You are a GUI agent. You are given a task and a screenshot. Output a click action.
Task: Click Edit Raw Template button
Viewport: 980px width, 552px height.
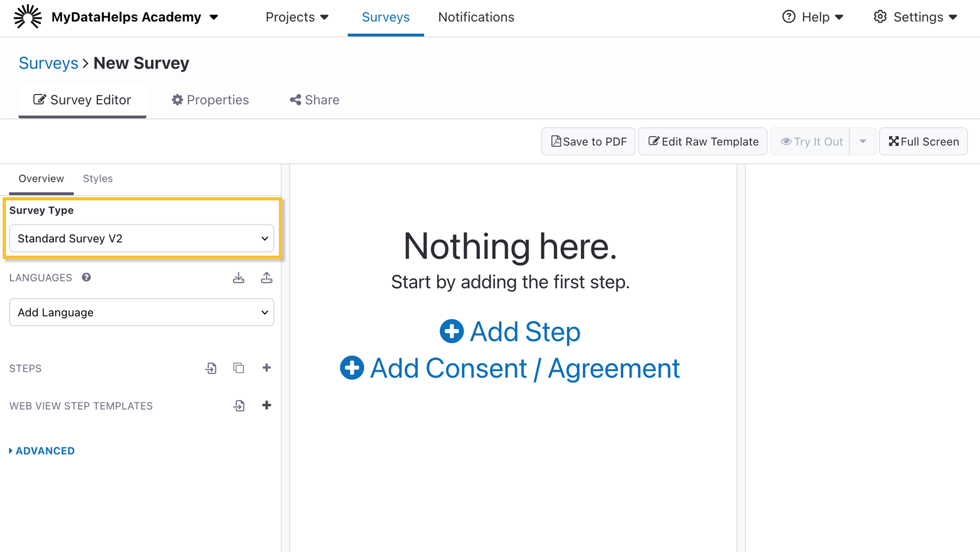point(703,141)
